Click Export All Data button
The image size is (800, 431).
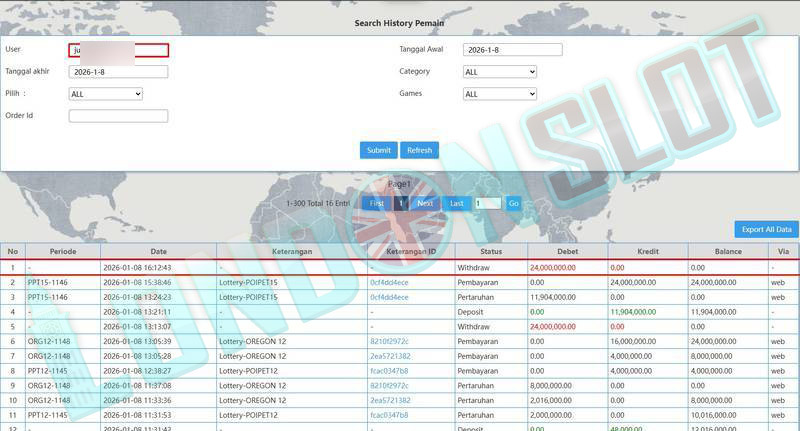coord(766,229)
